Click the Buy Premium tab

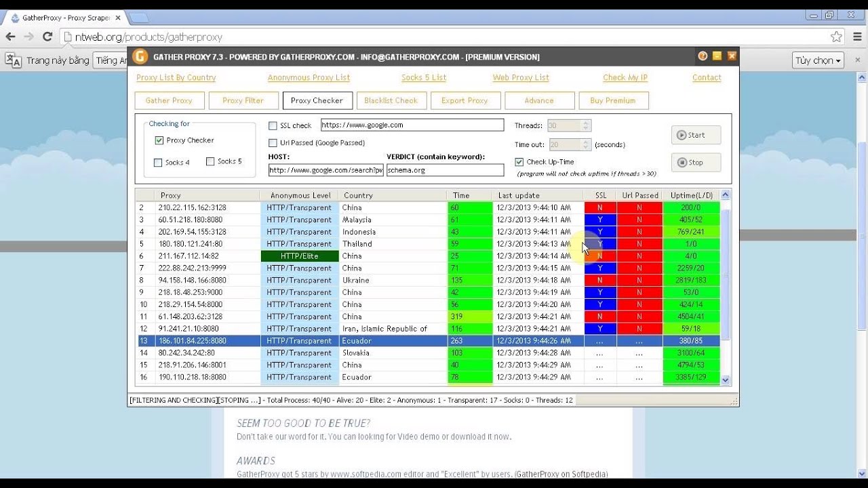(x=613, y=100)
